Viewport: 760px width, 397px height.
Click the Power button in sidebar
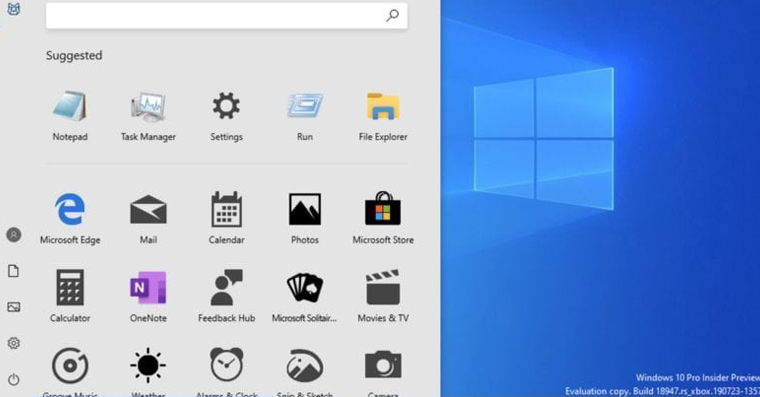click(14, 379)
